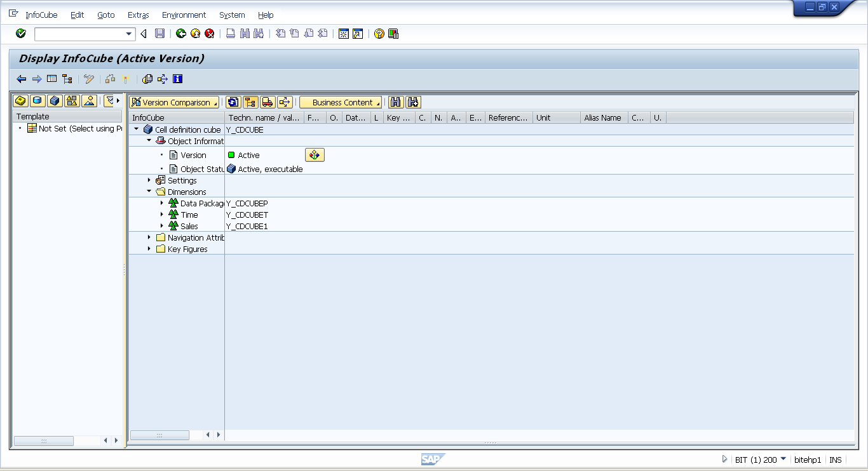
Task: Toggle the highlighted tree display icon in tree toolbar
Action: (x=250, y=102)
